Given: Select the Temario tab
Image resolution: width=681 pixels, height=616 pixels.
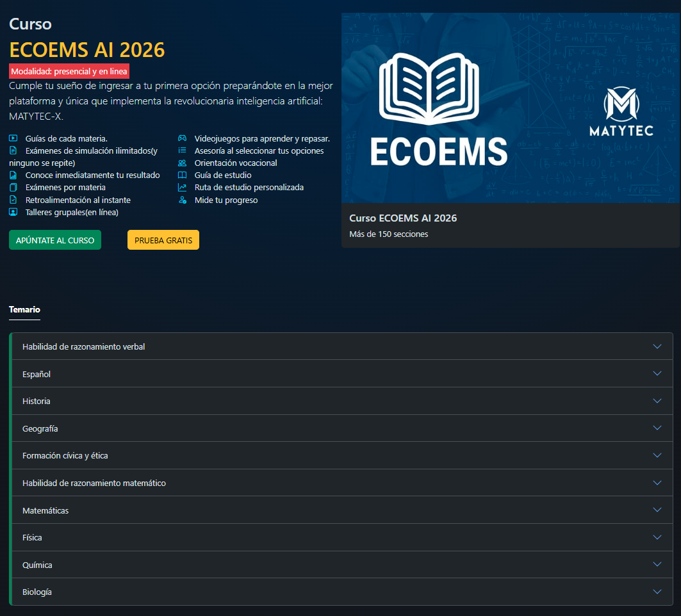Looking at the screenshot, I should click(24, 309).
